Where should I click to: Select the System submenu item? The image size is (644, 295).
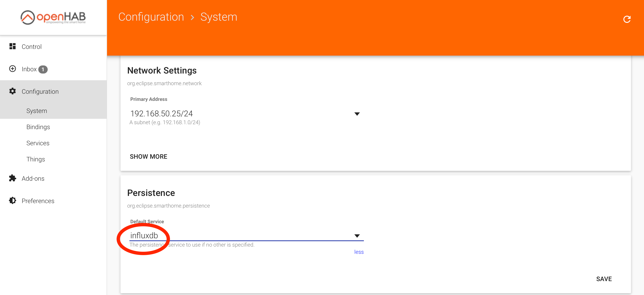[x=36, y=111]
